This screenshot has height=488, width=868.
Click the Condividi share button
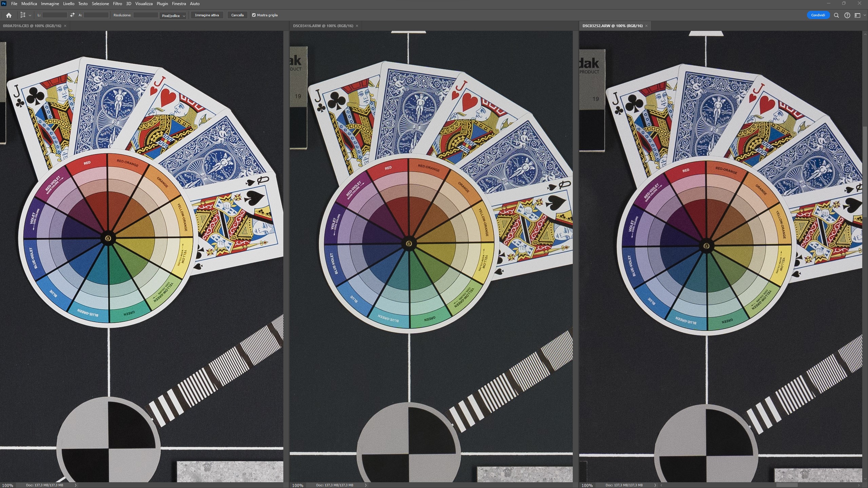[x=818, y=15]
